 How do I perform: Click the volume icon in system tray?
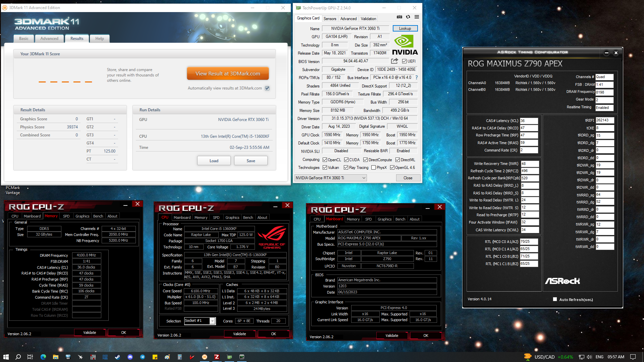coord(589,357)
